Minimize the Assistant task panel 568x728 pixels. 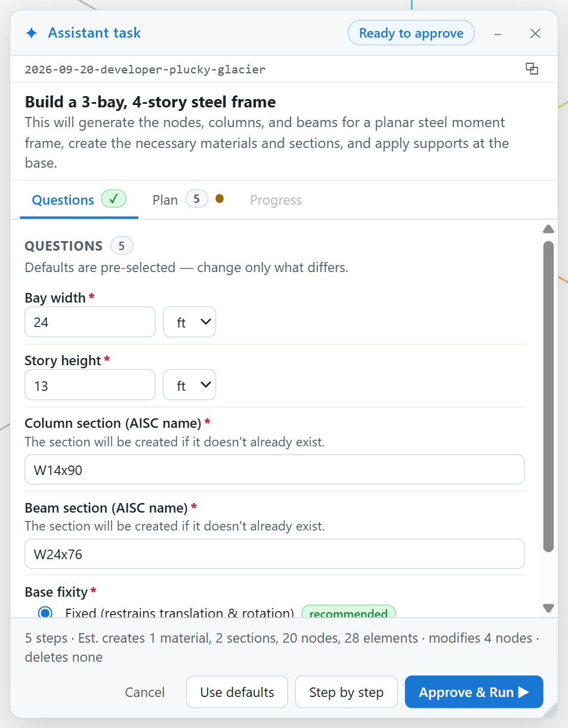[x=498, y=33]
